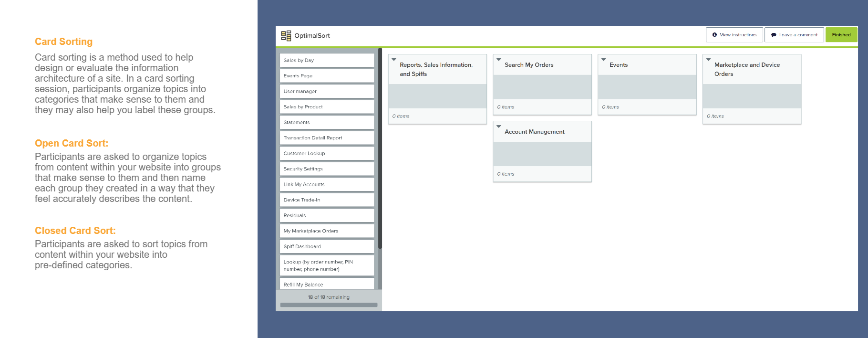868x338 pixels.
Task: Collapse the Account Management category
Action: click(x=499, y=127)
